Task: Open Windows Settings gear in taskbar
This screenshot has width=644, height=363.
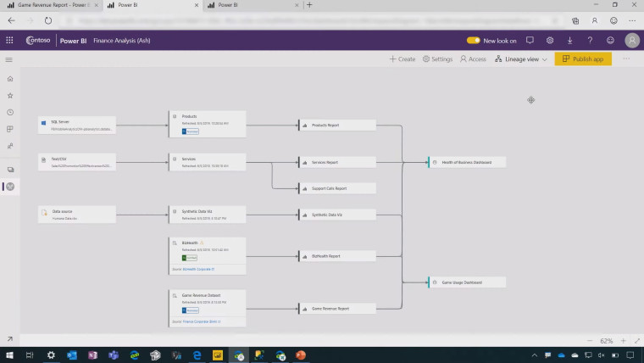Action: [51, 355]
